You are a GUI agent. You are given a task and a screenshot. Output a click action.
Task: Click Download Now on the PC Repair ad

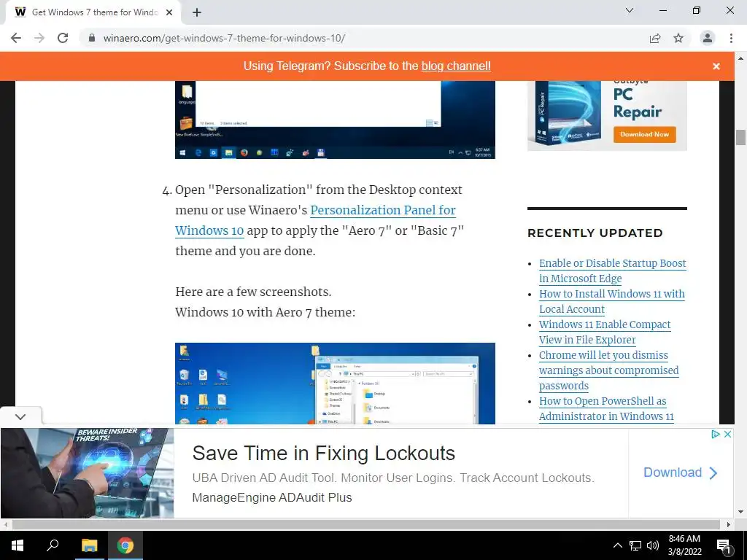[x=644, y=134]
